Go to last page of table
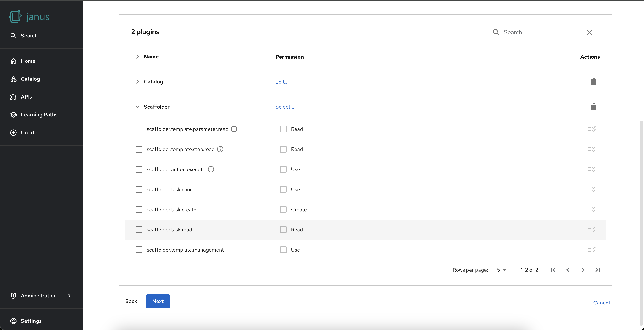 597,270
